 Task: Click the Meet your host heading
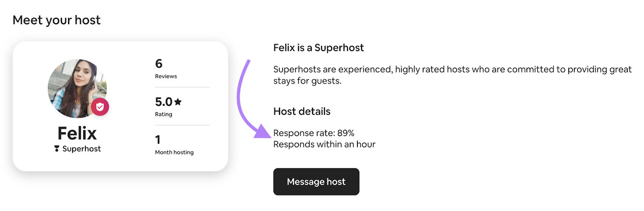(56, 20)
